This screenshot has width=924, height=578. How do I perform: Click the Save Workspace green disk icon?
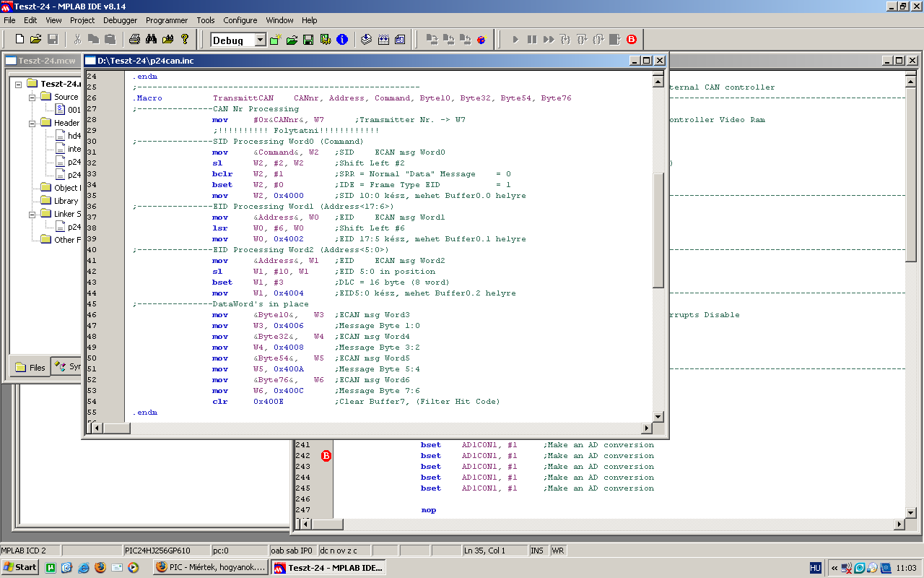(308, 40)
